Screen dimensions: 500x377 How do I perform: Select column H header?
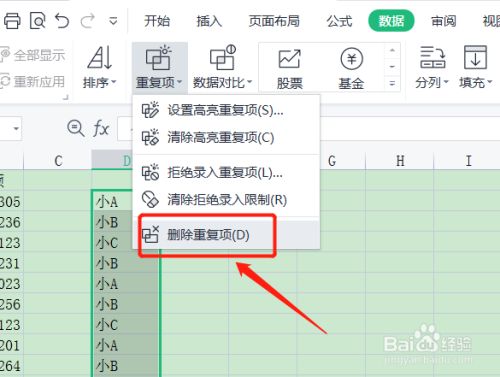click(400, 161)
